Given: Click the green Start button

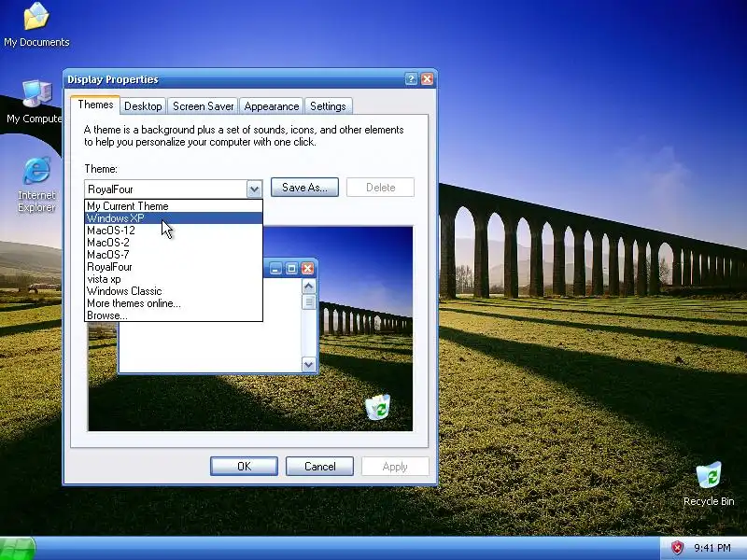Looking at the screenshot, I should pos(17,549).
